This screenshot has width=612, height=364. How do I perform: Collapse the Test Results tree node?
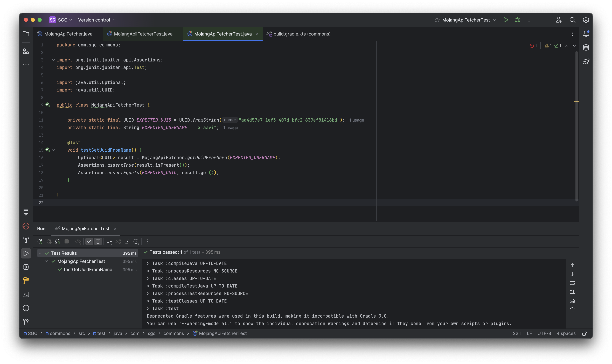point(40,253)
